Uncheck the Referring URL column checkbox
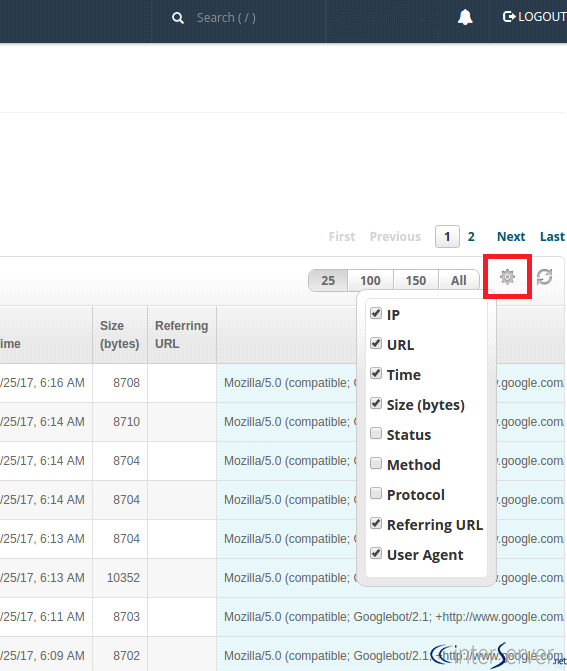Image resolution: width=567 pixels, height=671 pixels. click(x=376, y=523)
